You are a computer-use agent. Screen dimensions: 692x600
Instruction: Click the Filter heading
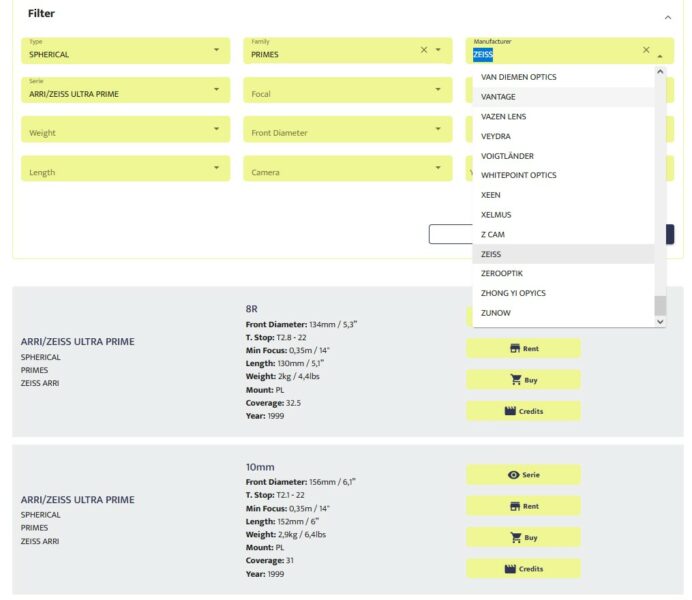pyautogui.click(x=41, y=13)
